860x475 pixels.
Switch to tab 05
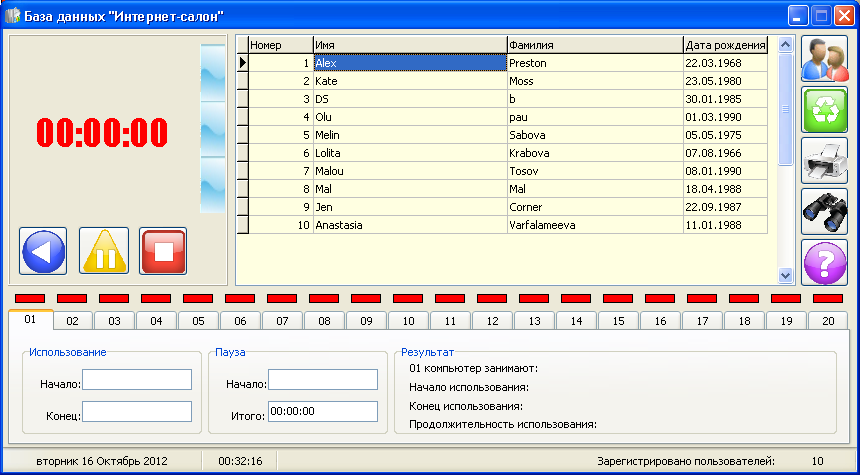[199, 321]
